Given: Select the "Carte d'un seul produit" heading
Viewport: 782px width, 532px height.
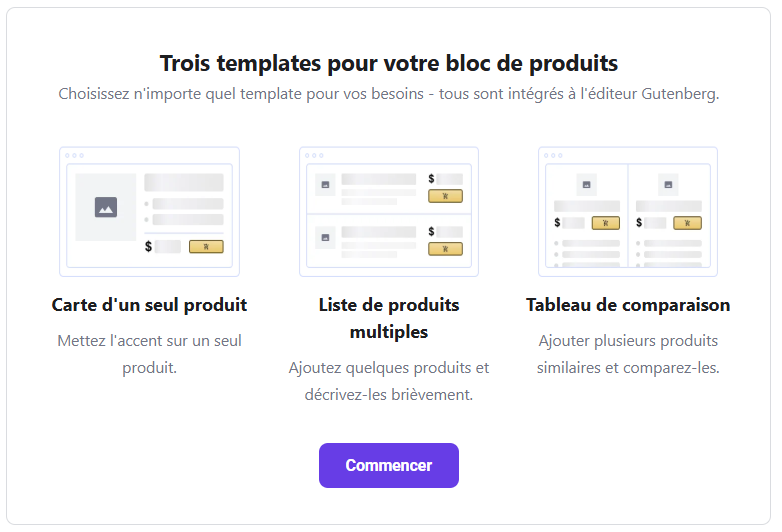Looking at the screenshot, I should pyautogui.click(x=149, y=305).
